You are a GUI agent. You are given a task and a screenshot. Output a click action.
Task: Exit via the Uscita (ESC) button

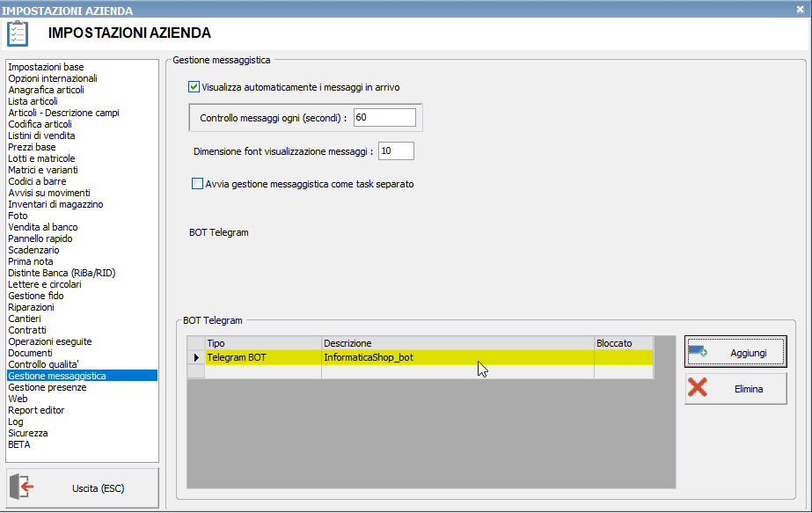coord(84,487)
